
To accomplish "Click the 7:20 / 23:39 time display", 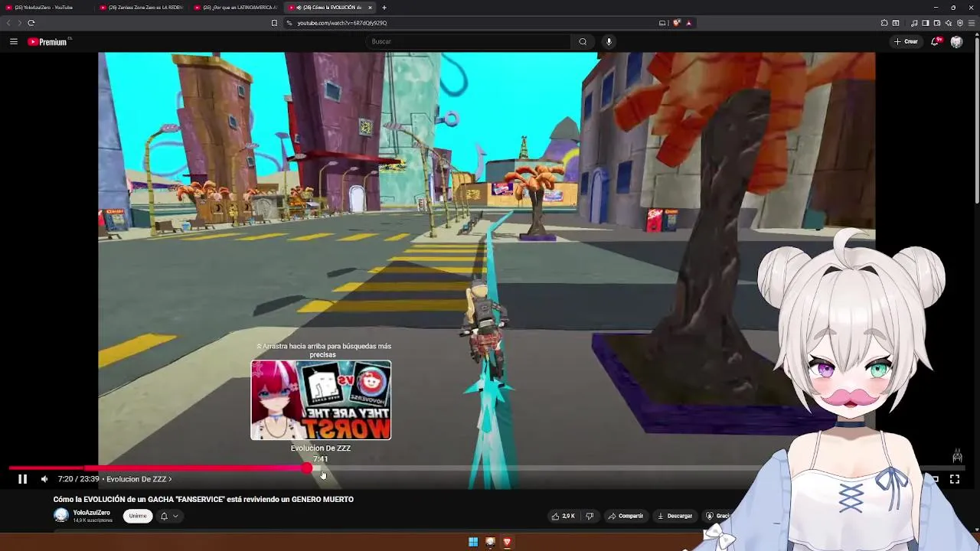I will coord(79,479).
